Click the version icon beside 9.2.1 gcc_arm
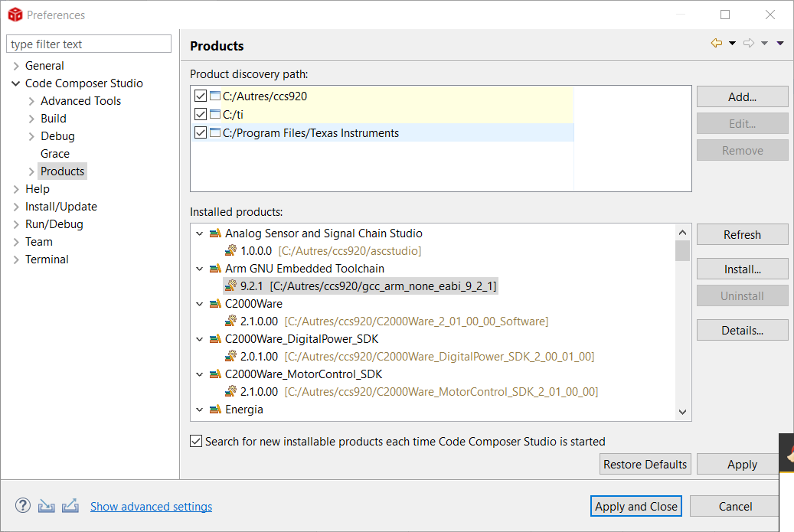The image size is (794, 532). coord(231,286)
